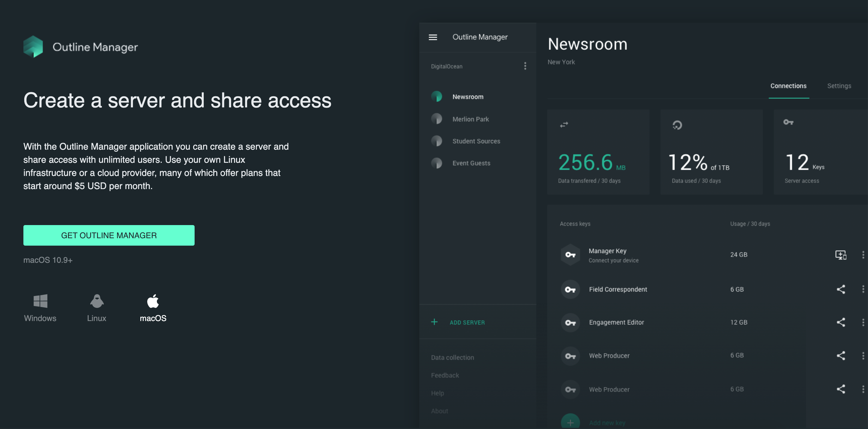This screenshot has height=429, width=868.
Task: Click the plus icon next to Add Server
Action: [434, 322]
